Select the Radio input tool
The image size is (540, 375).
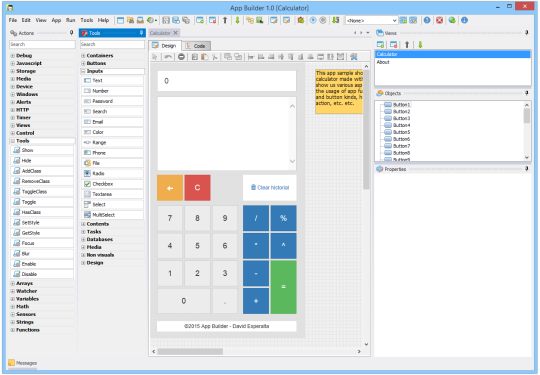(113, 174)
